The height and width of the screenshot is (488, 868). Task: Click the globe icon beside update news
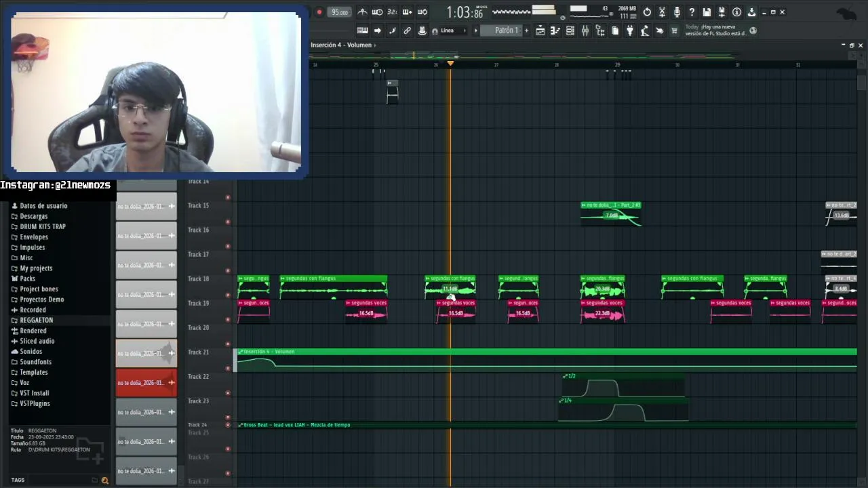(x=753, y=30)
